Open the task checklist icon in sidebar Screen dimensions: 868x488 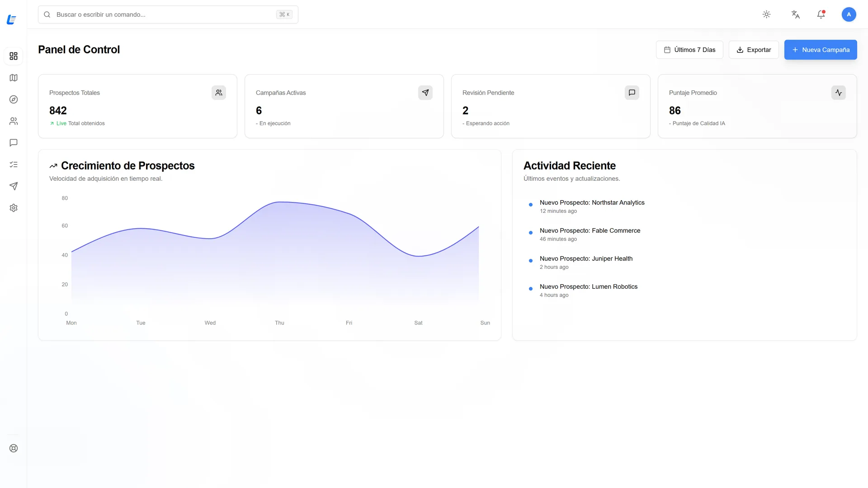(x=14, y=164)
